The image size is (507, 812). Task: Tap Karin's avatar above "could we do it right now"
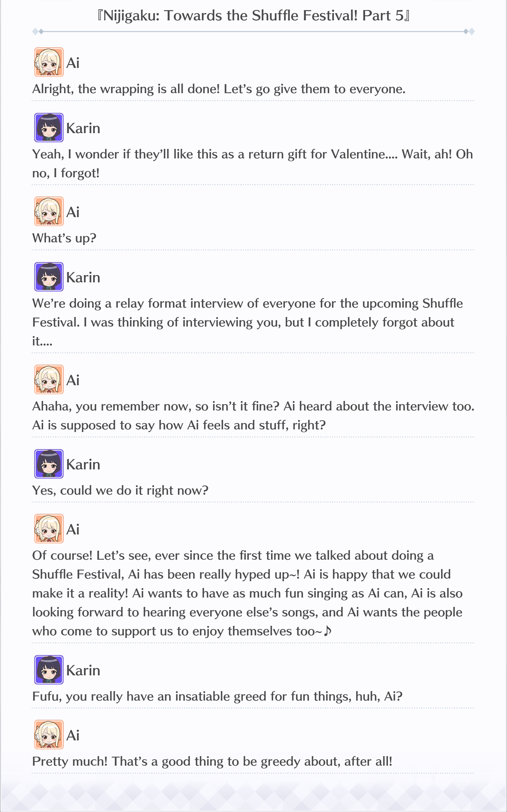49,464
